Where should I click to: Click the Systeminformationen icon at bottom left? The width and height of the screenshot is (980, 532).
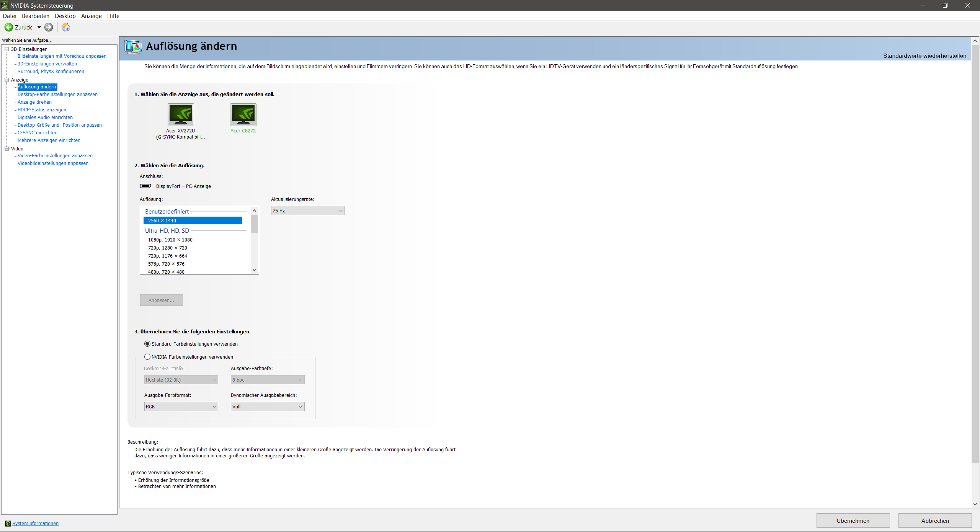(x=8, y=523)
